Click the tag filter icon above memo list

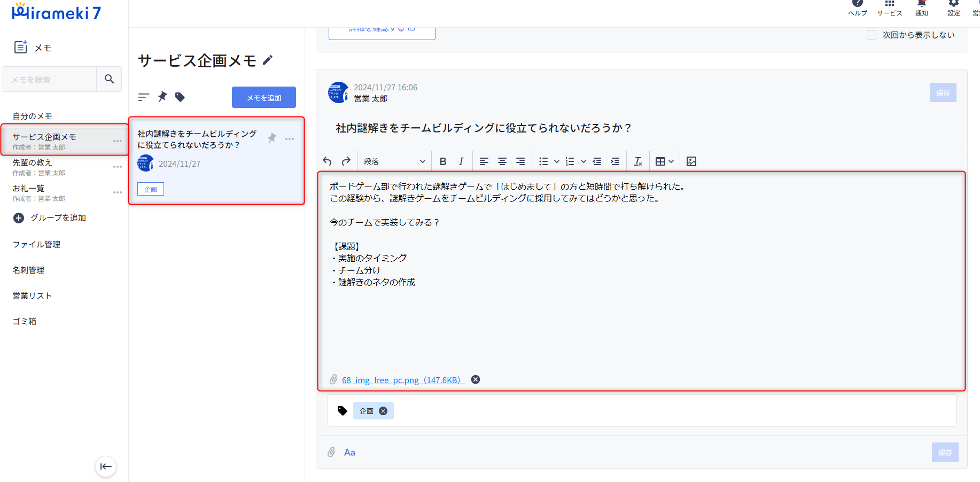point(180,97)
